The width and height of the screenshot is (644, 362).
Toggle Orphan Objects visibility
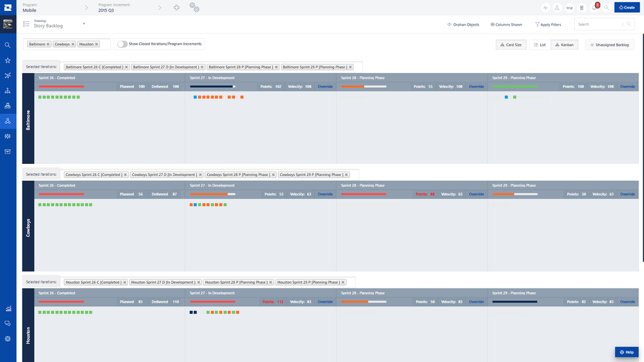463,25
